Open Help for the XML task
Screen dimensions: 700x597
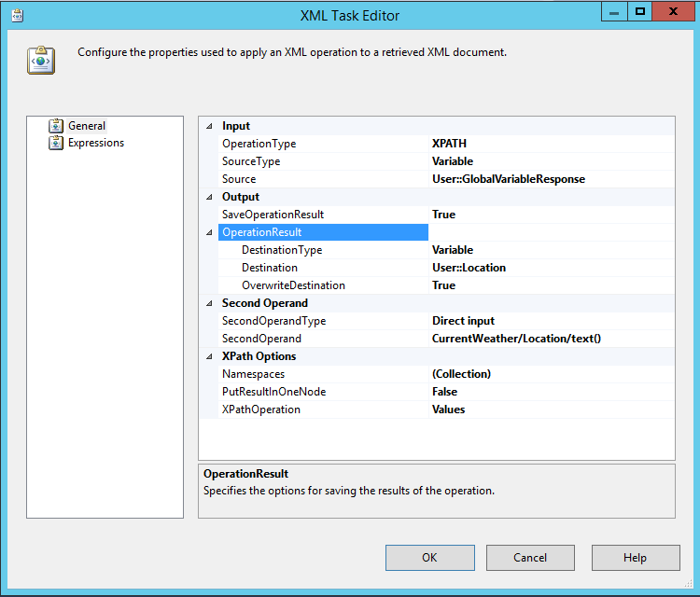635,558
